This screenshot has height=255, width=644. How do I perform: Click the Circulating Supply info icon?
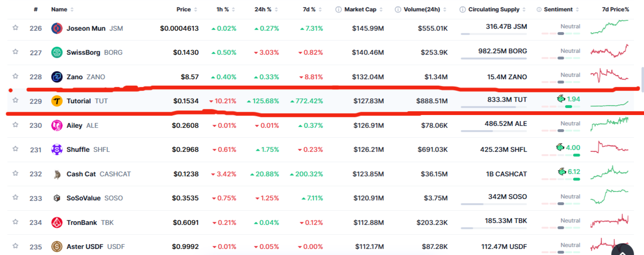coord(462,9)
